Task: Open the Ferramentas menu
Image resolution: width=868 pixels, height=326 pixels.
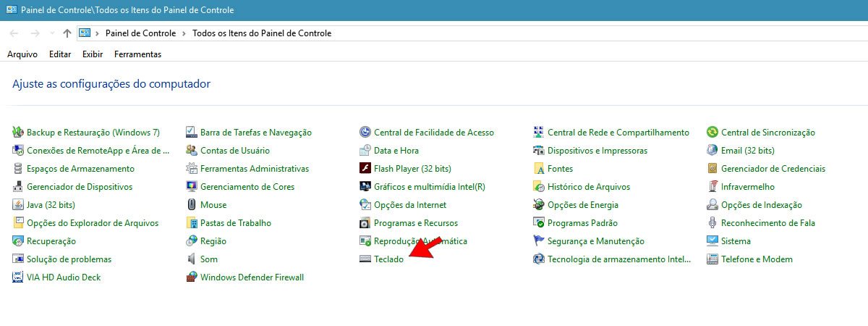Action: pos(137,54)
